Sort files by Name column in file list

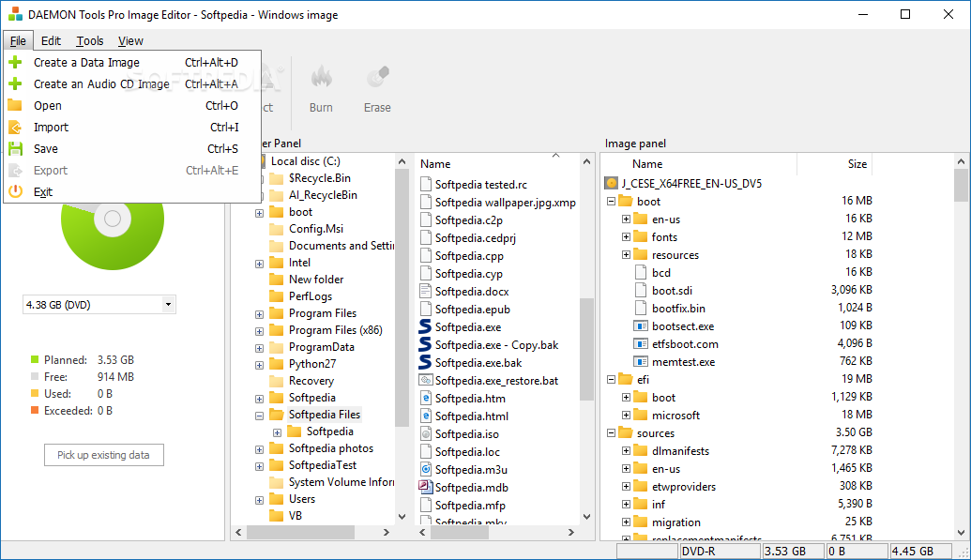coord(435,163)
